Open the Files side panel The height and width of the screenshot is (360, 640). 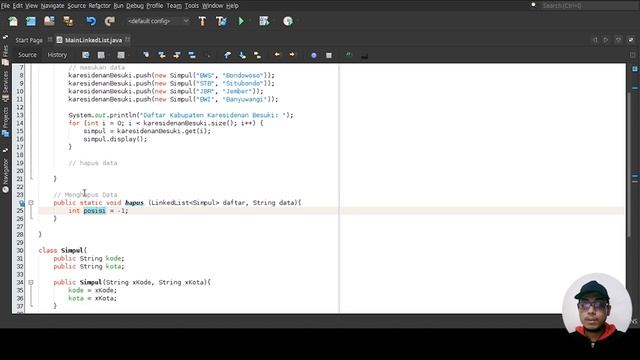(x=5, y=55)
